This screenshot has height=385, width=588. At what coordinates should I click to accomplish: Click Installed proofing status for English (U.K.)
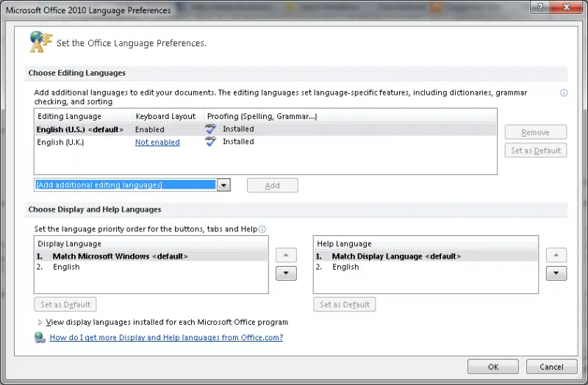[238, 141]
